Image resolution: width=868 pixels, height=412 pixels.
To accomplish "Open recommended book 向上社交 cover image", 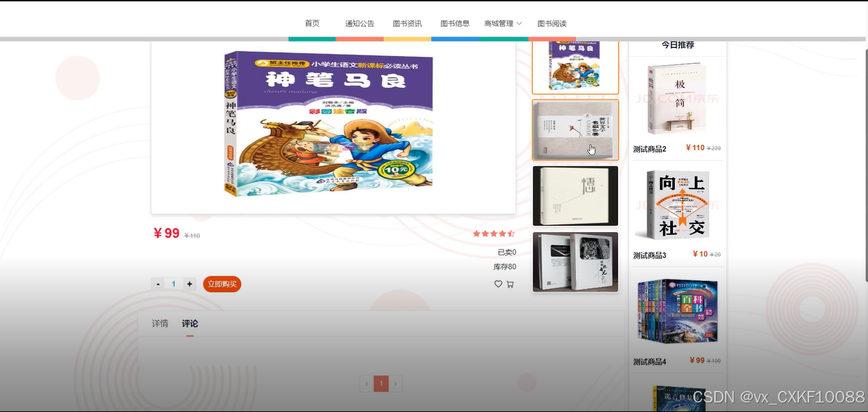I will (x=677, y=206).
